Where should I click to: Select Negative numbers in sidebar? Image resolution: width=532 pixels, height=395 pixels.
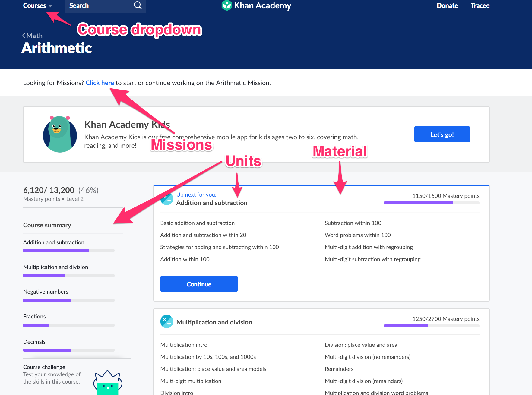tap(46, 292)
